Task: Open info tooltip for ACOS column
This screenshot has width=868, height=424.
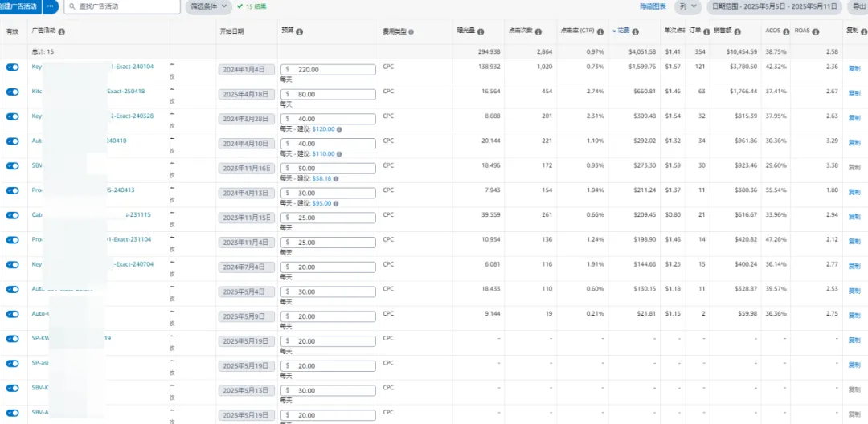Action: click(786, 31)
